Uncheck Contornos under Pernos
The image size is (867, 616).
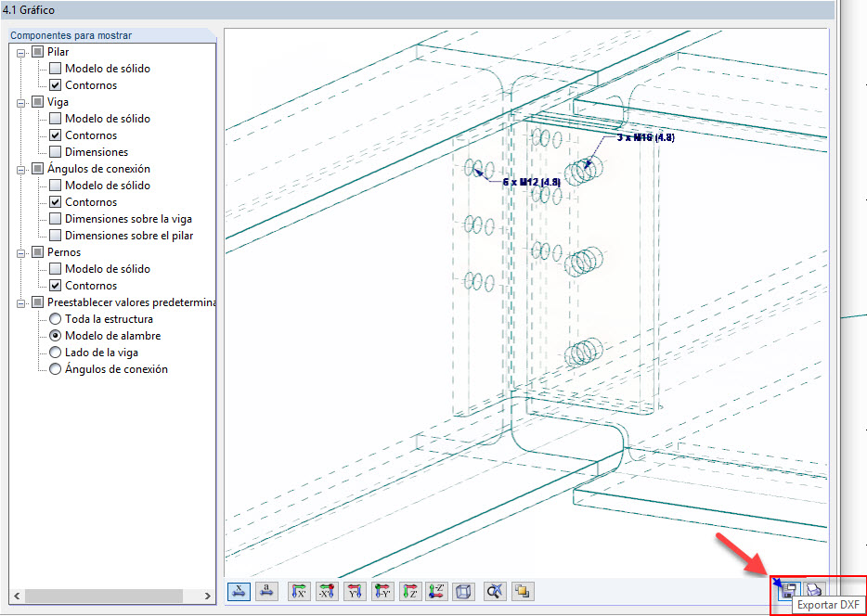point(55,286)
